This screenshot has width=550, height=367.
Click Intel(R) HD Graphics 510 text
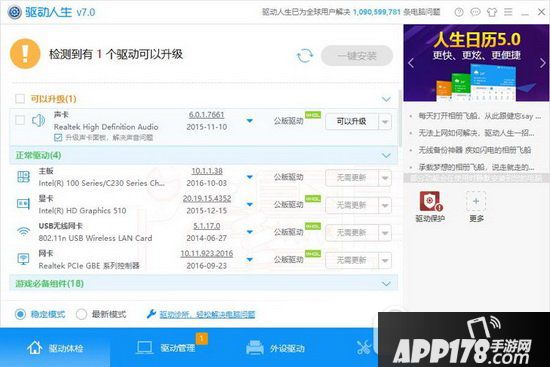pos(82,211)
